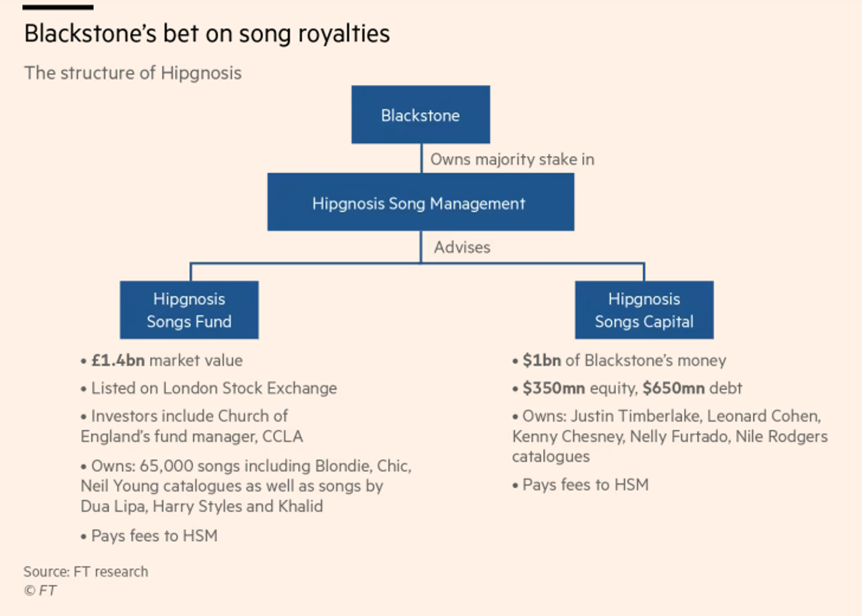This screenshot has height=616, width=862.
Task: Click 'Pays fees to HSM' under Songs Capital
Action: tap(580, 485)
